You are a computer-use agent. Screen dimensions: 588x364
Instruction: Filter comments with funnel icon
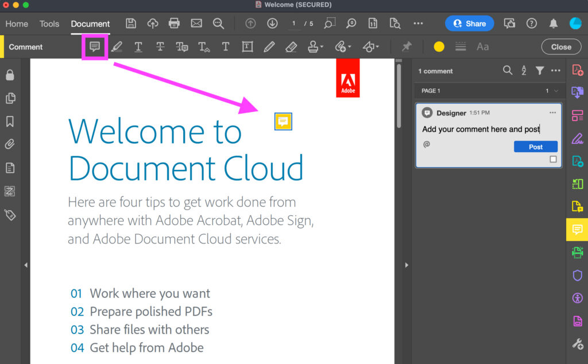[540, 70]
